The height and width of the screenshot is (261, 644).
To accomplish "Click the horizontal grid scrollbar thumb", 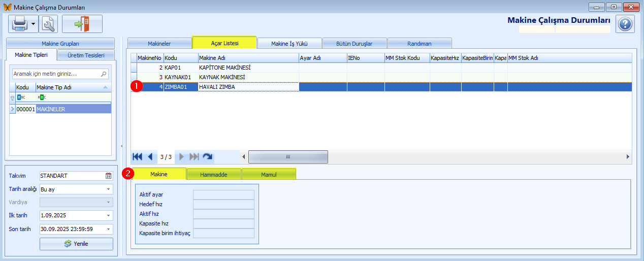I will (288, 157).
